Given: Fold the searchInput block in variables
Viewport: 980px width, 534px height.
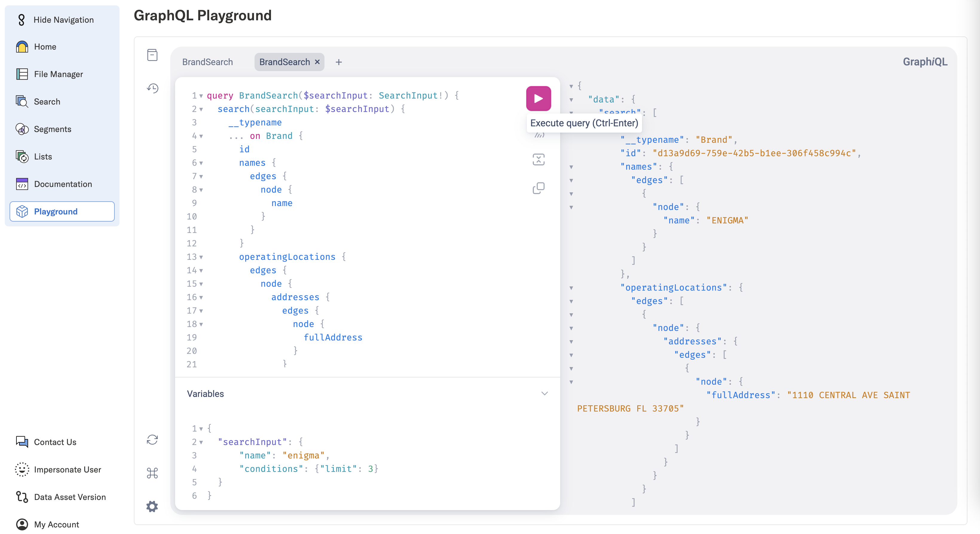Looking at the screenshot, I should pos(201,442).
